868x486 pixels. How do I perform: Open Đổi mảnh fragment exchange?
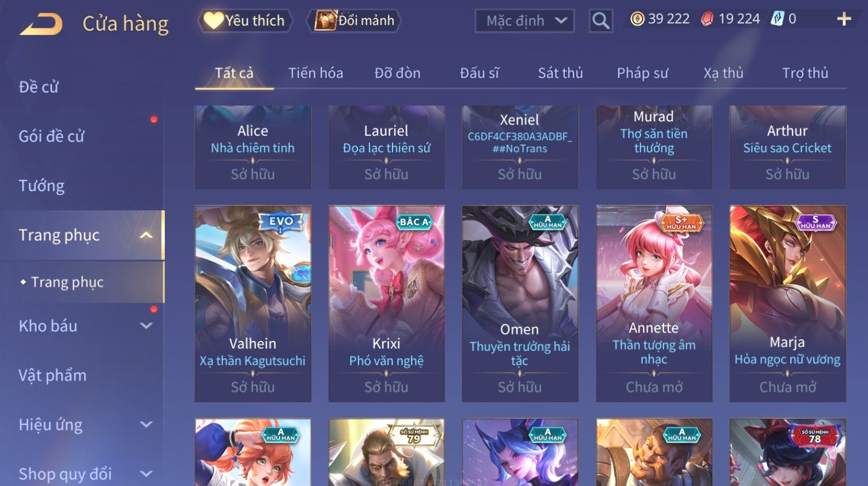click(x=354, y=21)
